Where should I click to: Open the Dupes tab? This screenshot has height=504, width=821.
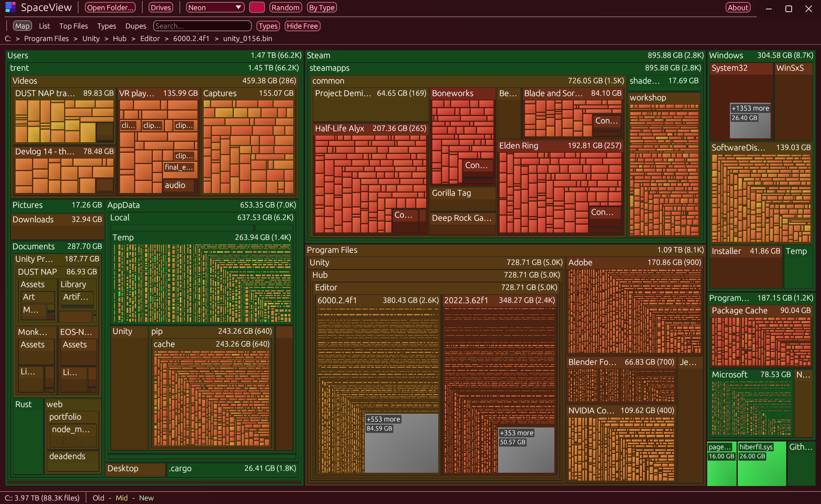pyautogui.click(x=136, y=26)
